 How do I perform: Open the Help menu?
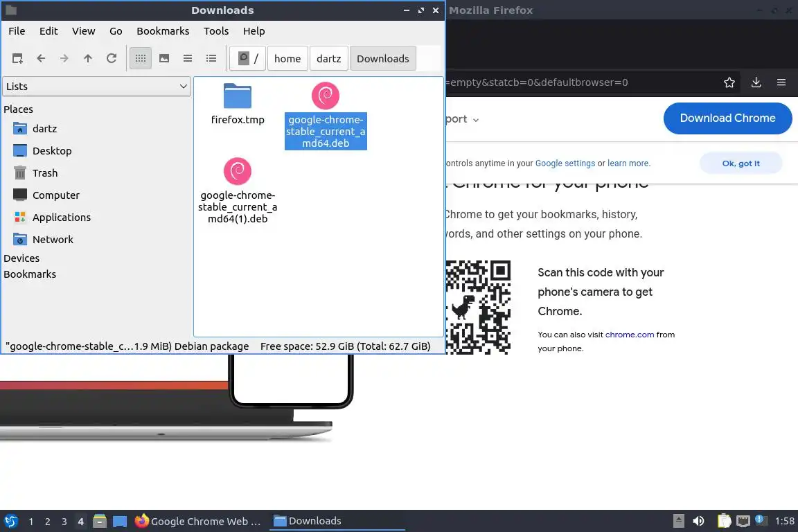(254, 31)
